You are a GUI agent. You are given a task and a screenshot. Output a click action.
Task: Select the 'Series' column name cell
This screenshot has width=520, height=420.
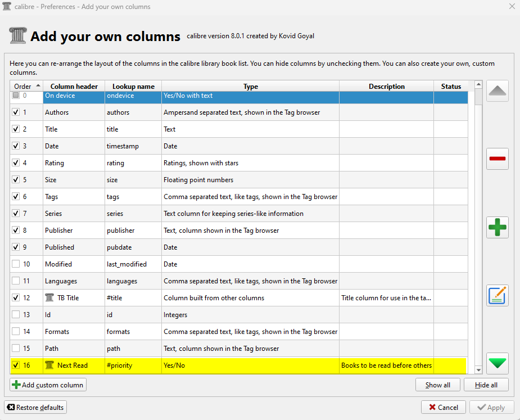[x=74, y=213]
